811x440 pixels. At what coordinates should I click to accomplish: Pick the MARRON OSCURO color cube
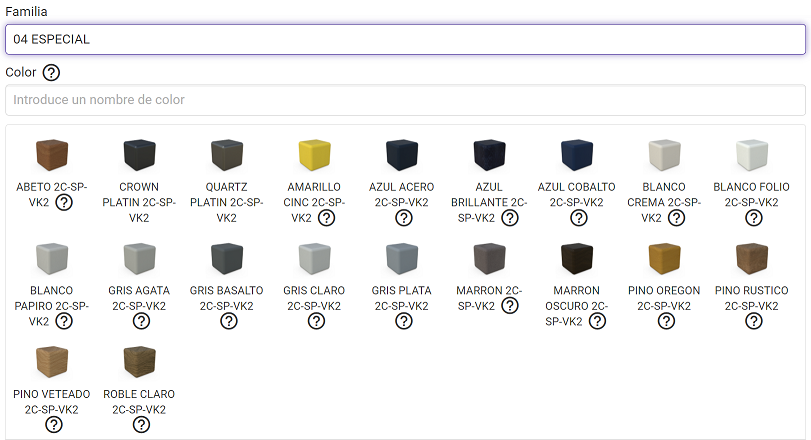577,260
